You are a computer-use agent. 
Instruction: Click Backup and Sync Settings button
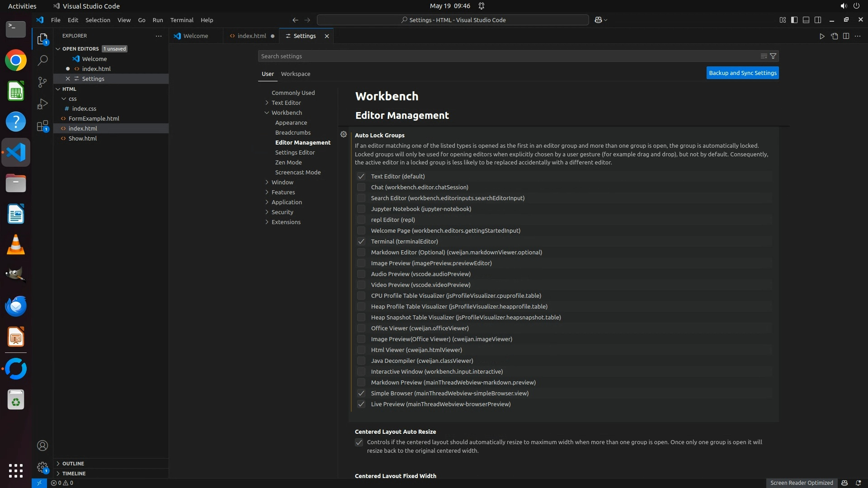click(x=742, y=73)
